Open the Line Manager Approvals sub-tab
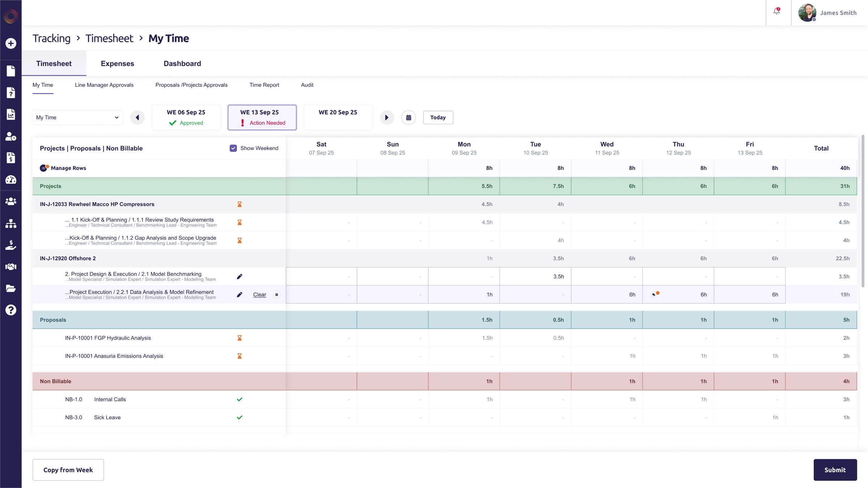868x488 pixels. [104, 85]
